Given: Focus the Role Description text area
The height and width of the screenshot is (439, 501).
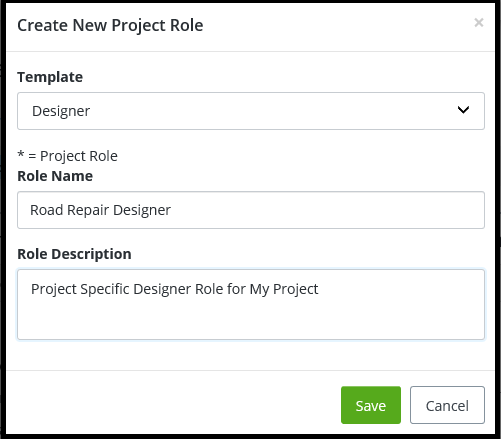Looking at the screenshot, I should tap(251, 305).
